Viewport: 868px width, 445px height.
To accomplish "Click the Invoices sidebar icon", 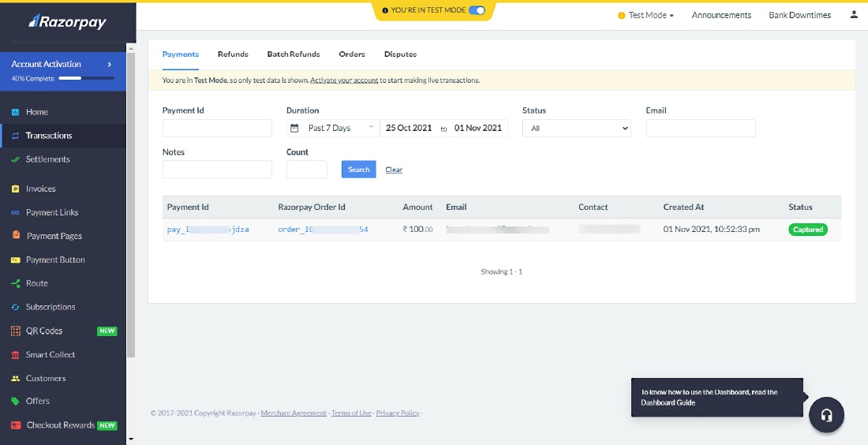I will tap(16, 189).
